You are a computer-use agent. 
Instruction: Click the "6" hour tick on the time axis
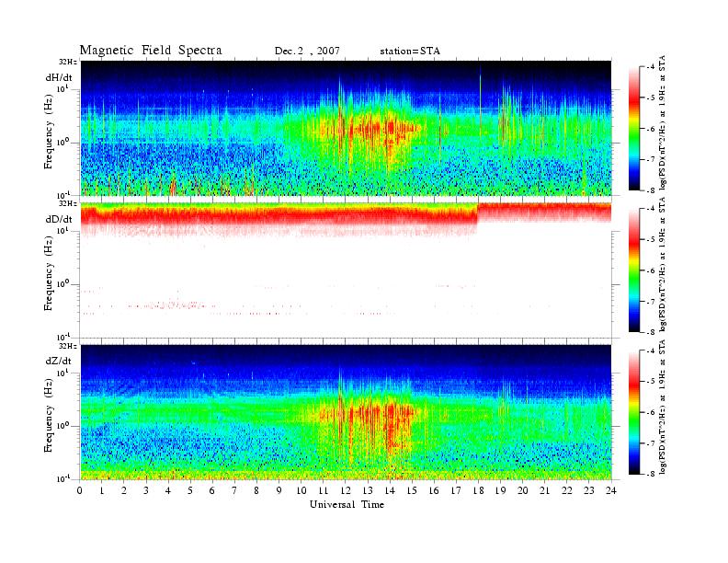pos(213,490)
